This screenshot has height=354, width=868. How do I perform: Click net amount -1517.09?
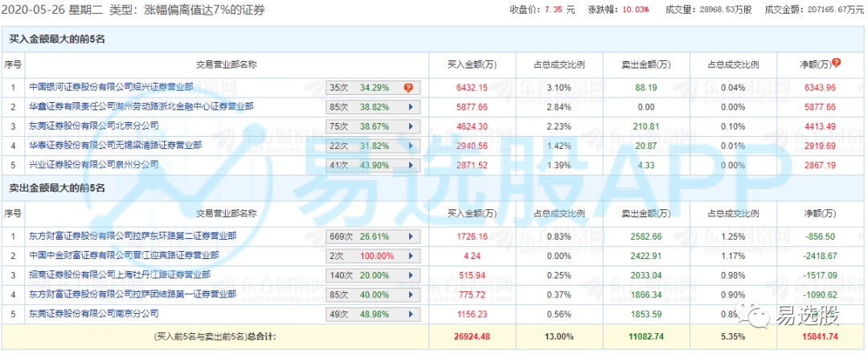point(818,275)
